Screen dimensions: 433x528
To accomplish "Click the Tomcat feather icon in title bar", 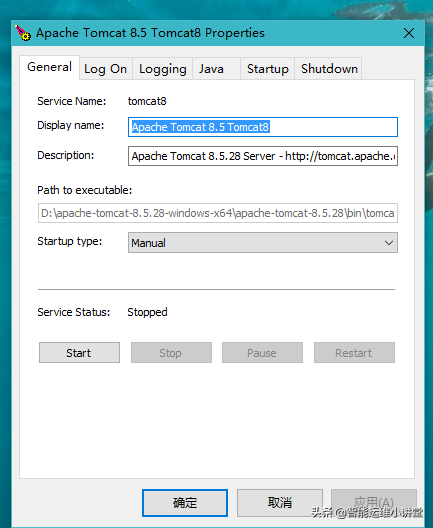I will coord(23,33).
